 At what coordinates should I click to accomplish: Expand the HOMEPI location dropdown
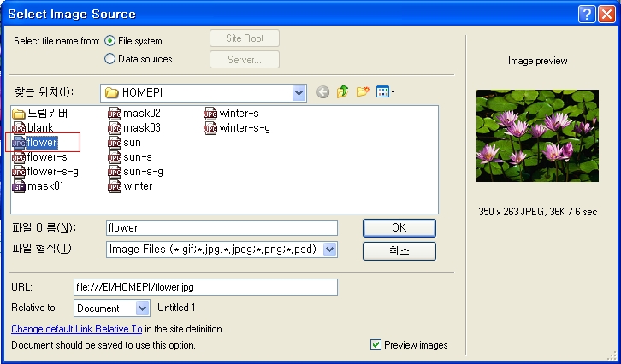click(299, 93)
